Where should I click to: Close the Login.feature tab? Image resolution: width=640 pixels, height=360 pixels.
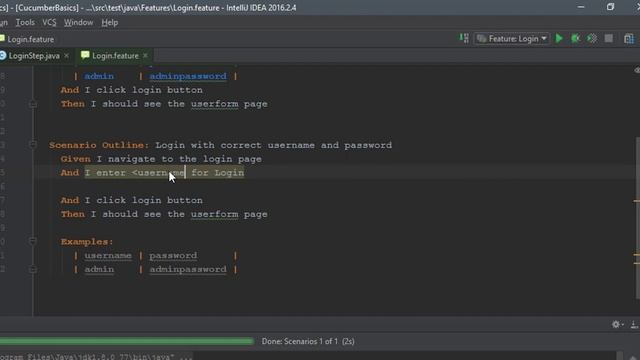(x=145, y=56)
